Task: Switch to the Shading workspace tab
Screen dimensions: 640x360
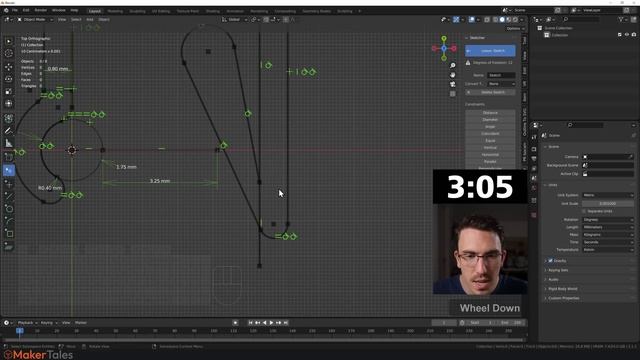Action: point(213,11)
